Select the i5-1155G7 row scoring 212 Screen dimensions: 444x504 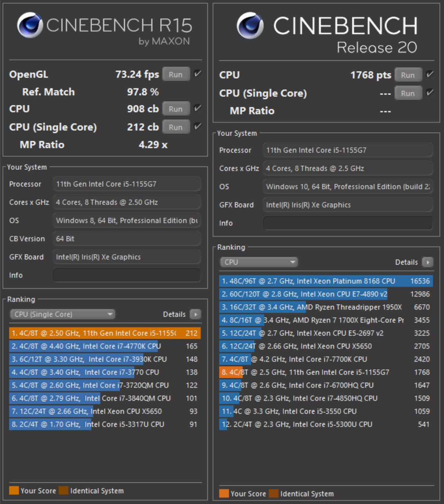point(105,333)
